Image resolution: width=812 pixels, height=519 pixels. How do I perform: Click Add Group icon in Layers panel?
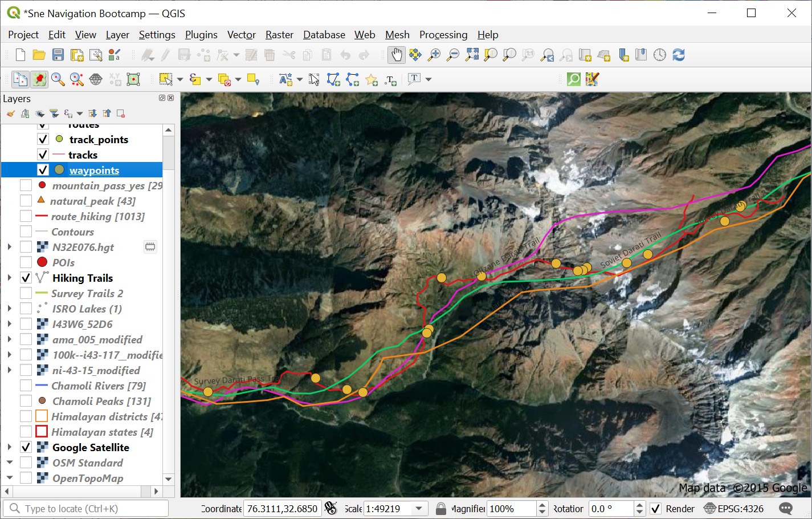click(25, 113)
